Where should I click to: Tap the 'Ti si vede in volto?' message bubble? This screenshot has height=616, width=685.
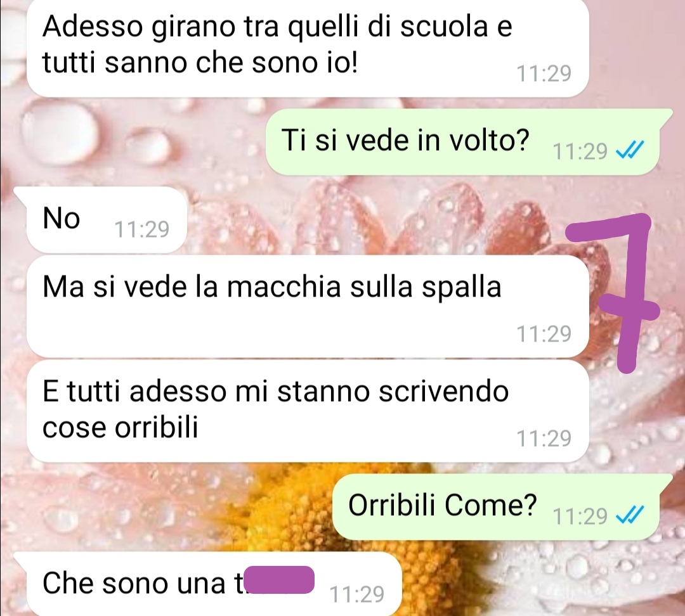tap(463, 142)
